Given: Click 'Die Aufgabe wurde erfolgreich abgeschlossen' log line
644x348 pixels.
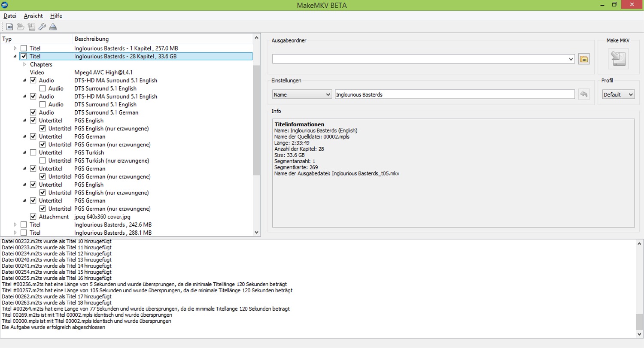Looking at the screenshot, I should click(x=54, y=327).
